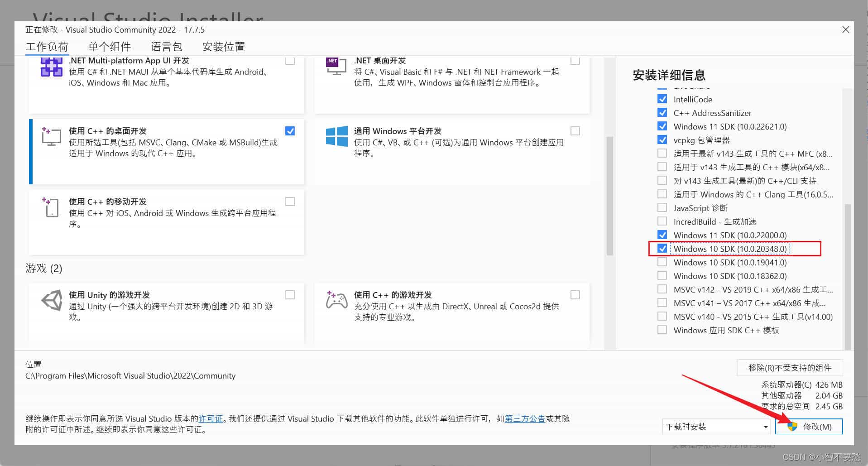This screenshot has height=466, width=868.
Task: Check the v143 C++ MFC component
Action: pos(662,153)
